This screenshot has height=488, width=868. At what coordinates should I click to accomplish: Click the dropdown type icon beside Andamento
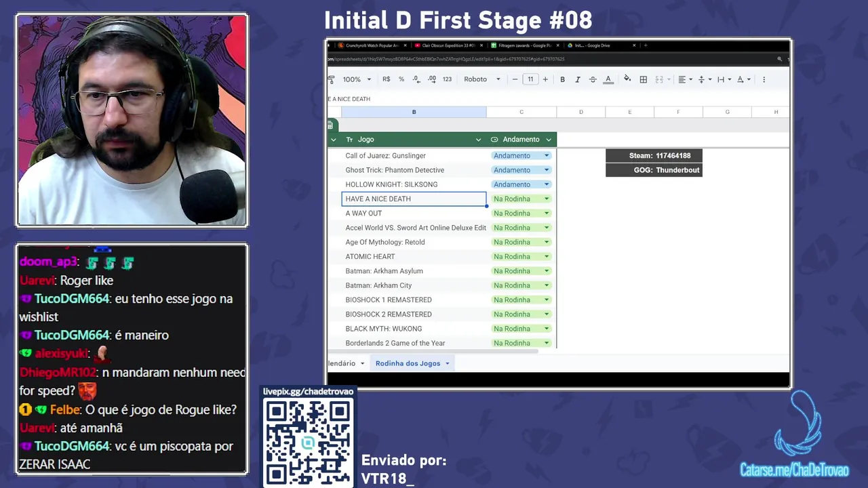tap(494, 140)
